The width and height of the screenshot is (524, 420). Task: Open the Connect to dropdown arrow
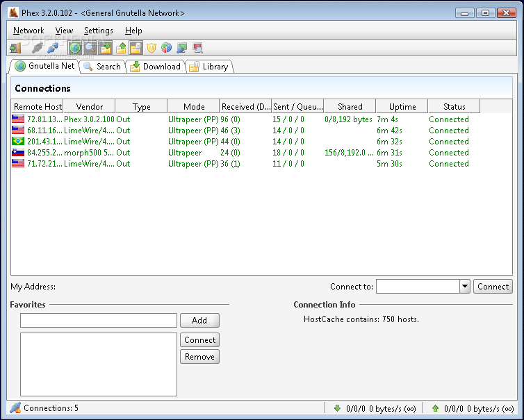click(x=464, y=287)
